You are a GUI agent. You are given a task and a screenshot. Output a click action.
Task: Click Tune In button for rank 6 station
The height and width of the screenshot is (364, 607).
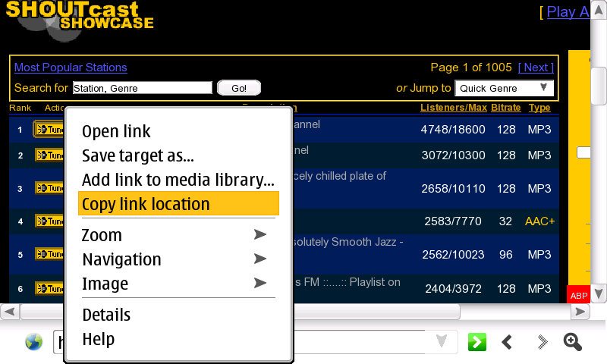49,289
